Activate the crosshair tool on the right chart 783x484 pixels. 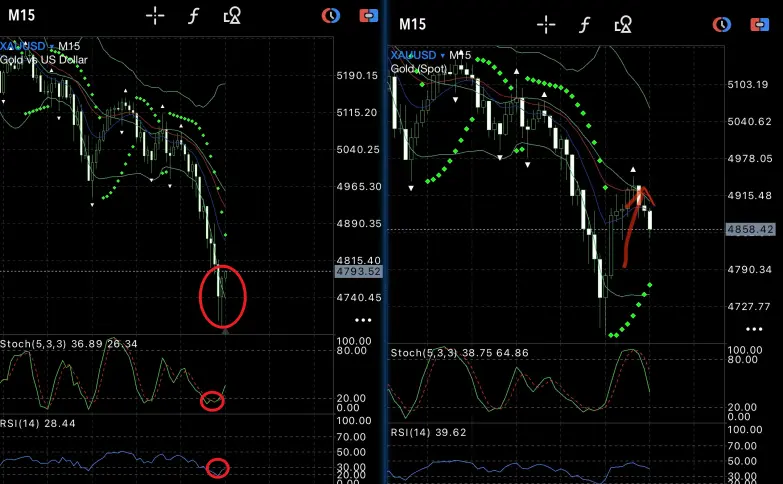545,24
